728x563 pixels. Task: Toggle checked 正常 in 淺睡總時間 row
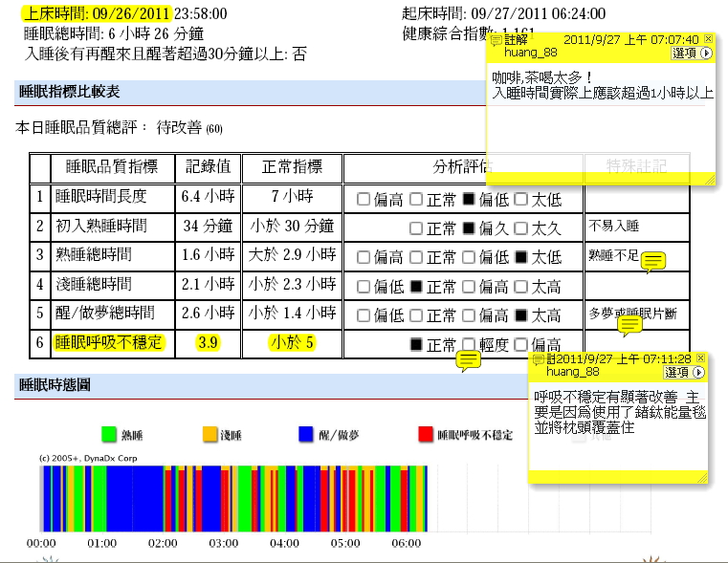pos(416,287)
